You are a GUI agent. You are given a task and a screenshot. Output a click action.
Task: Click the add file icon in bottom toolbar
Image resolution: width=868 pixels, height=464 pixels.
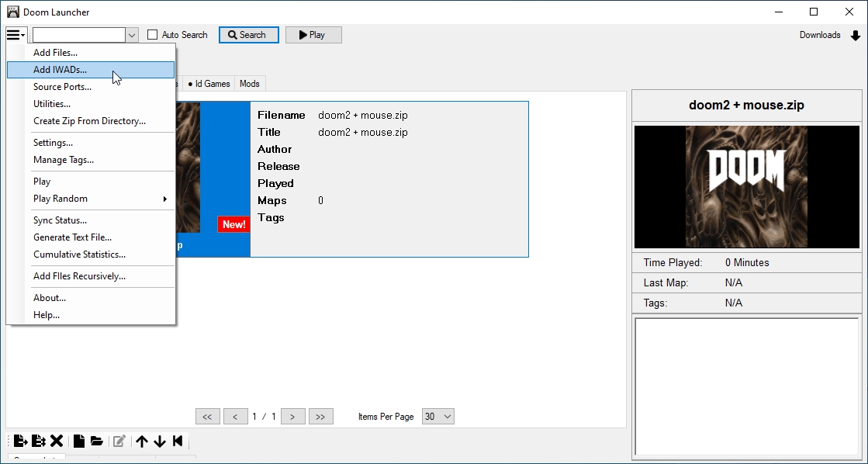tap(20, 441)
